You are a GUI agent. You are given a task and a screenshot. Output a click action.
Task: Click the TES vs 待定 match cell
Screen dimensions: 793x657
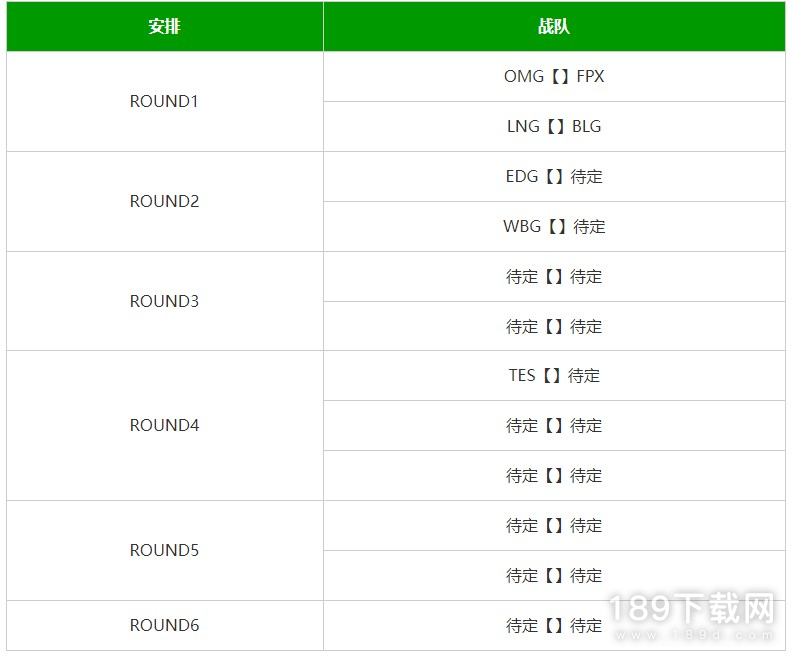click(x=554, y=376)
